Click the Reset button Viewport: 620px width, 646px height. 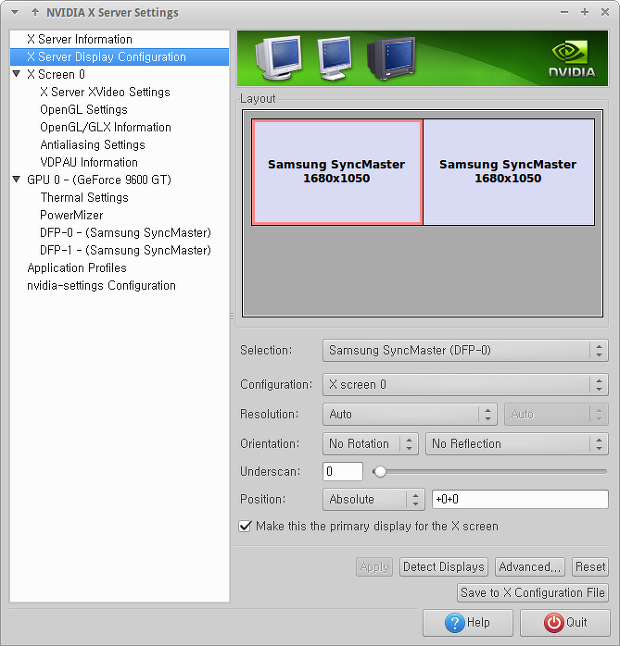590,567
